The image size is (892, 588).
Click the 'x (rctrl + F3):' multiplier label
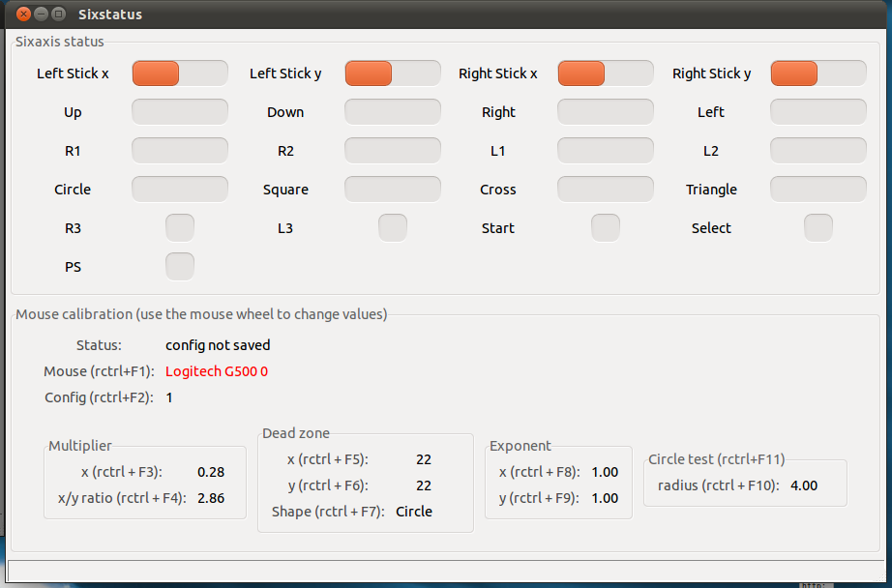point(122,472)
